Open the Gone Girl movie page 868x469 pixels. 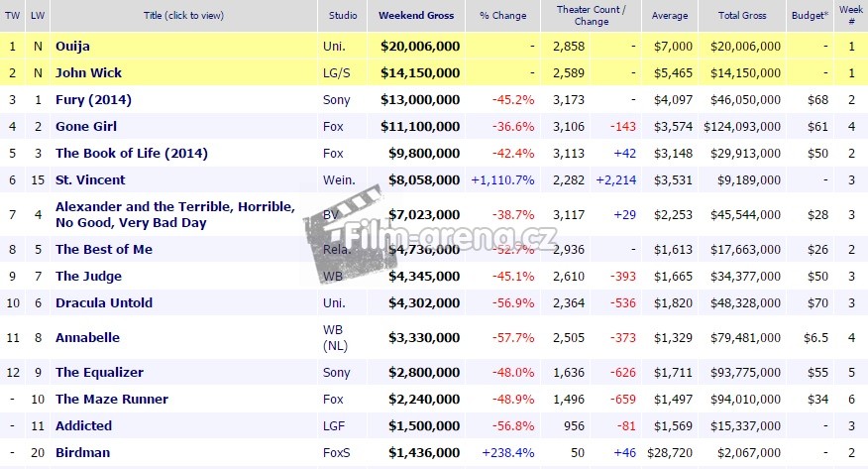tap(88, 127)
